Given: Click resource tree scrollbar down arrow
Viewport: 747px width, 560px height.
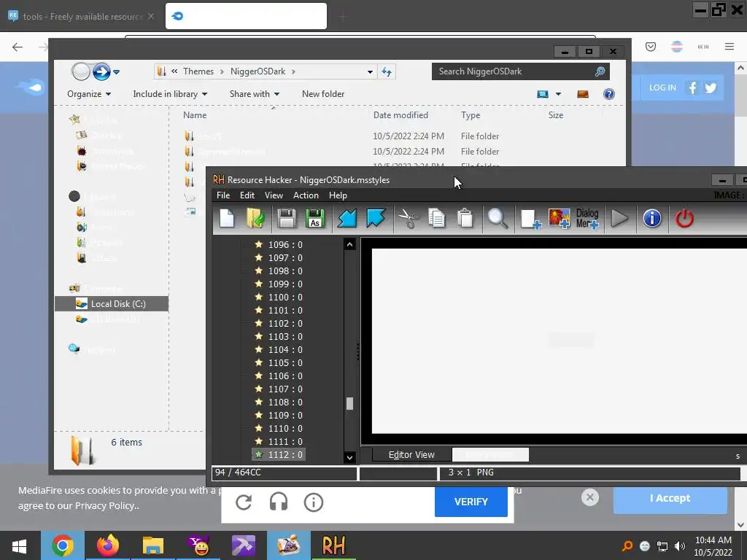Looking at the screenshot, I should click(349, 458).
